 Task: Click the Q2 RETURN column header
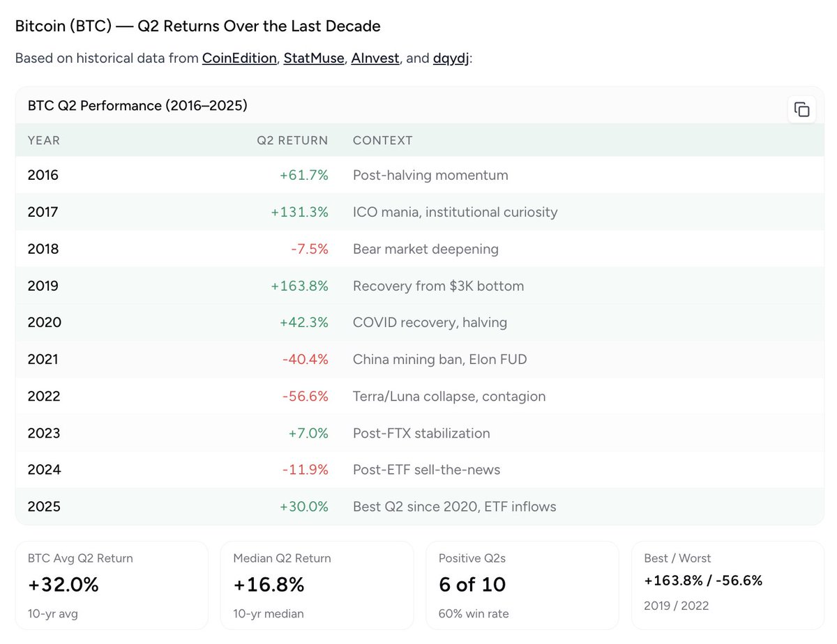click(x=292, y=140)
